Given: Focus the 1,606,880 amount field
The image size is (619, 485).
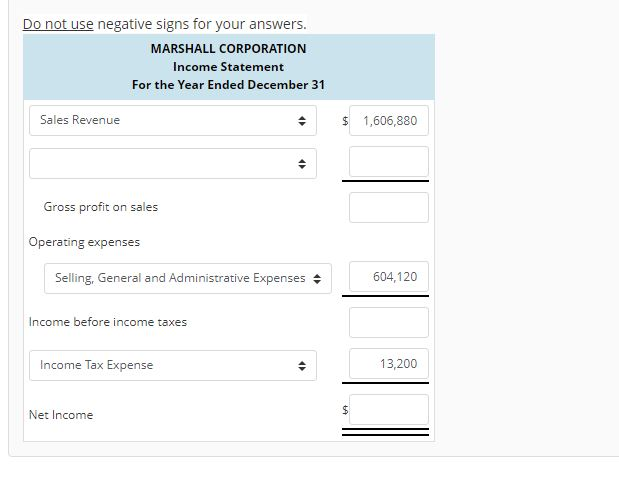Looking at the screenshot, I should [x=389, y=120].
